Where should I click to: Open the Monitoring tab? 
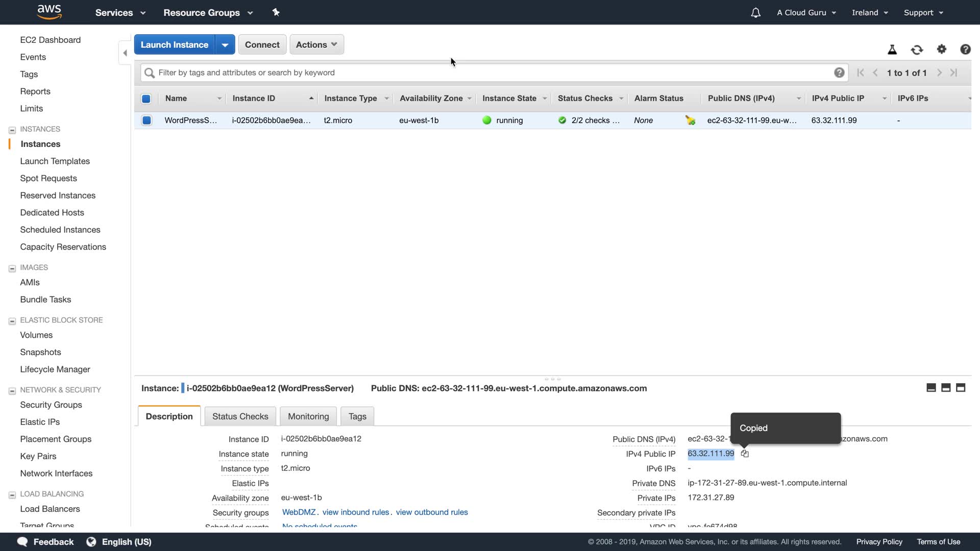(x=308, y=416)
